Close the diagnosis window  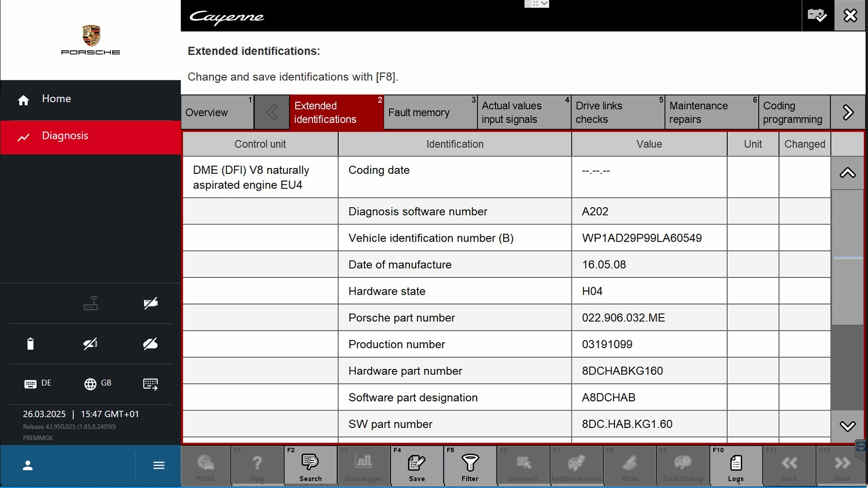850,15
